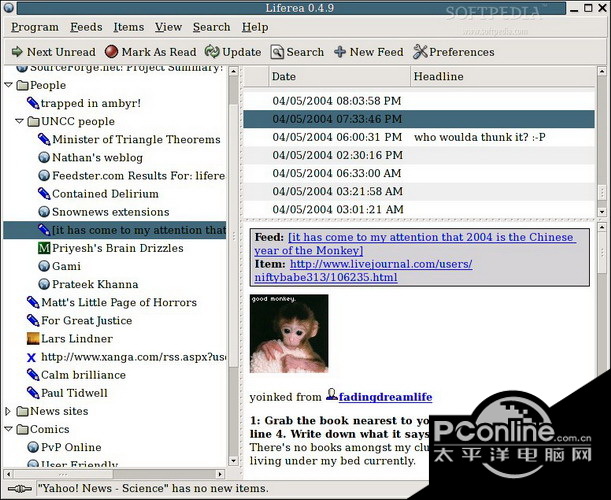Click feed list scrollbar down arrow
The height and width of the screenshot is (500, 611).
coord(233,461)
